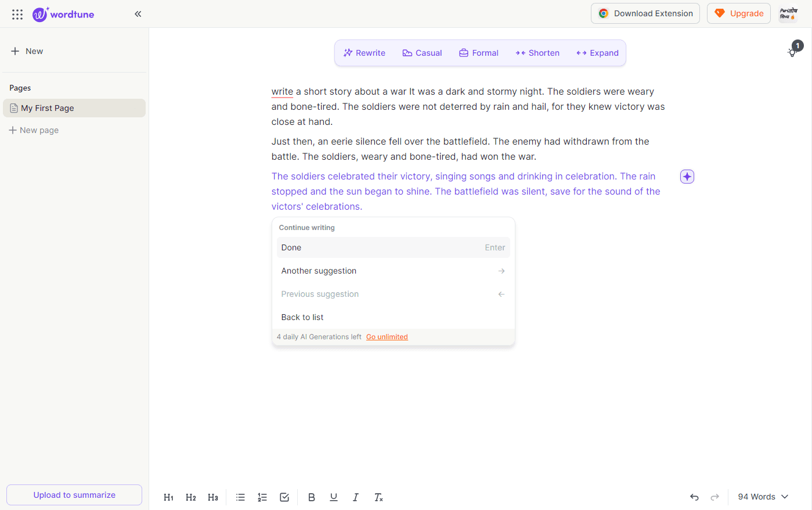Viewport: 812px width, 510px height.
Task: Apply the Formal tone
Action: point(478,52)
